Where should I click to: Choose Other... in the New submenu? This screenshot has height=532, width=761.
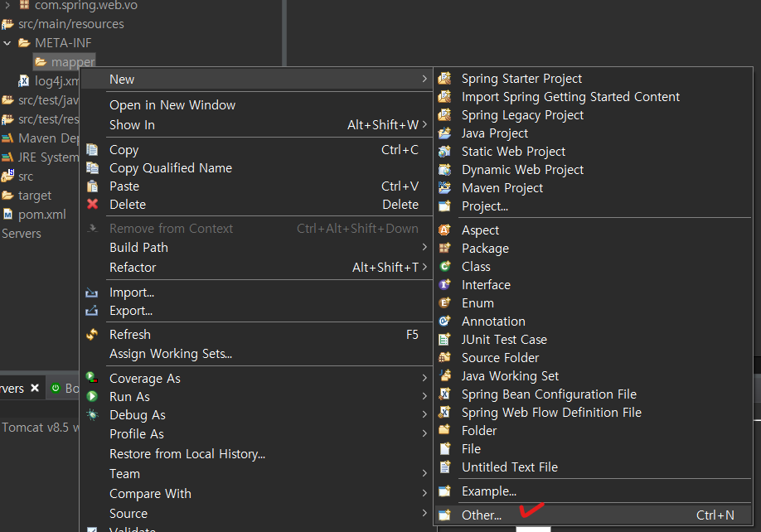pos(593,515)
